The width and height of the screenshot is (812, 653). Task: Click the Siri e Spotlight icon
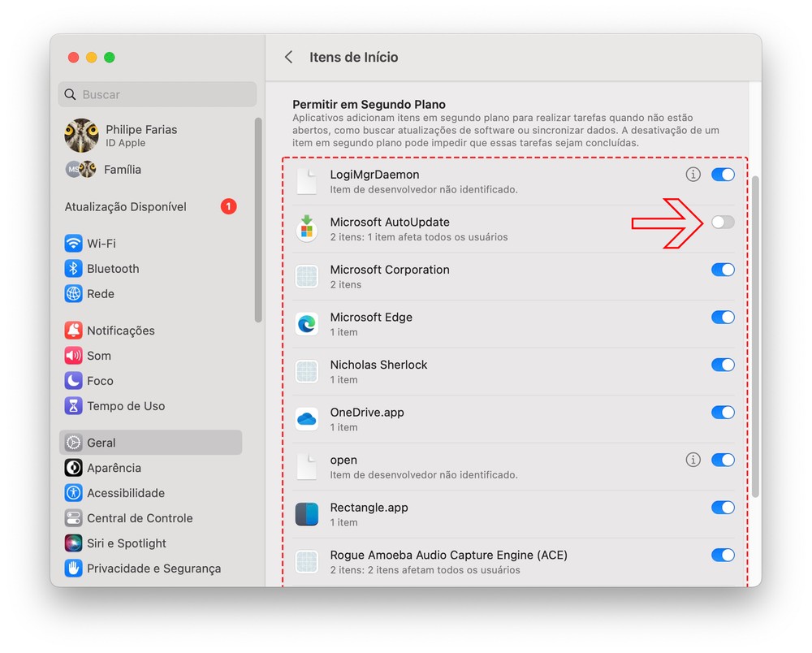pyautogui.click(x=73, y=543)
